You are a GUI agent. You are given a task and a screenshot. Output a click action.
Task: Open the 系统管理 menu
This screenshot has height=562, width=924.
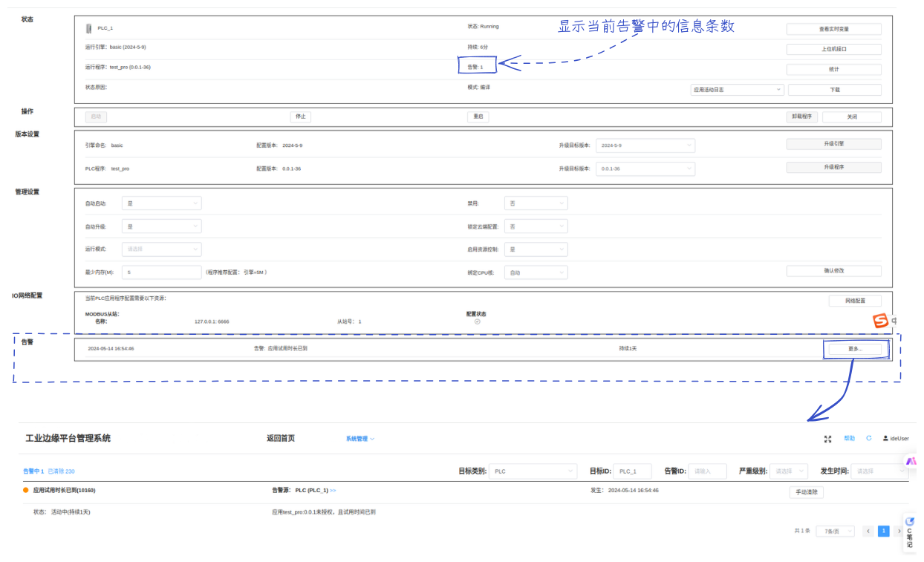coord(360,439)
